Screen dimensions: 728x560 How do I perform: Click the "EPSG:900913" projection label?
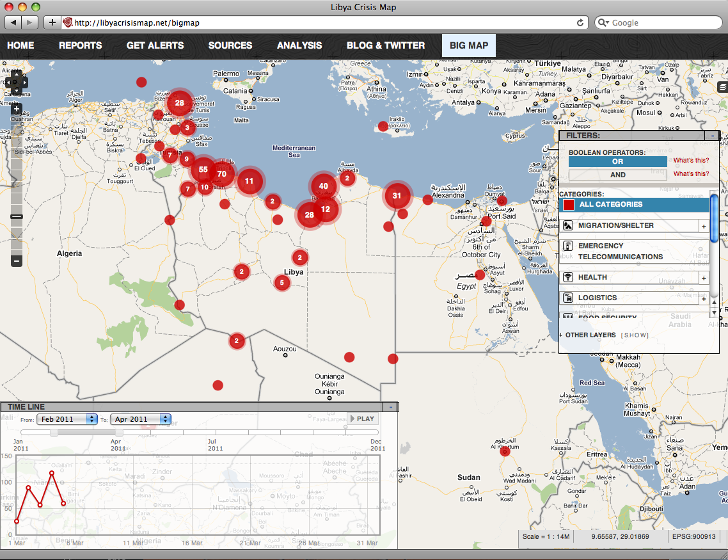694,537
